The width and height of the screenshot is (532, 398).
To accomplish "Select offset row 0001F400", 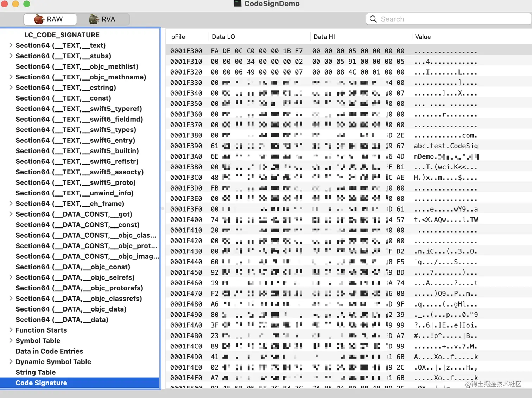I will 349,220.
